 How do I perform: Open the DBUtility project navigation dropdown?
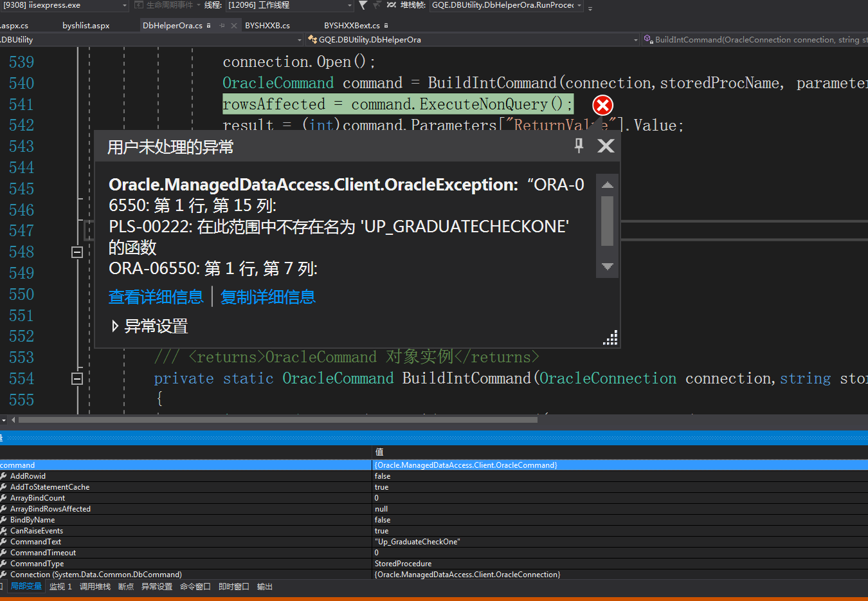[x=300, y=40]
